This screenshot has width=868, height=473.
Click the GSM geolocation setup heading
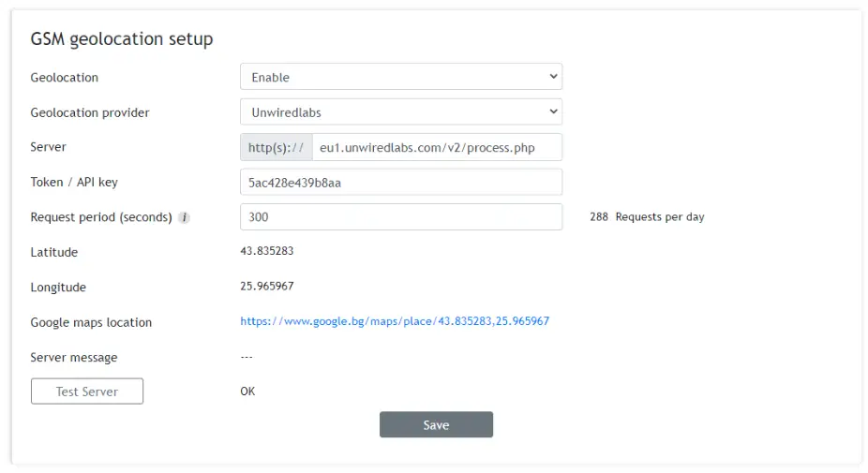[122, 39]
